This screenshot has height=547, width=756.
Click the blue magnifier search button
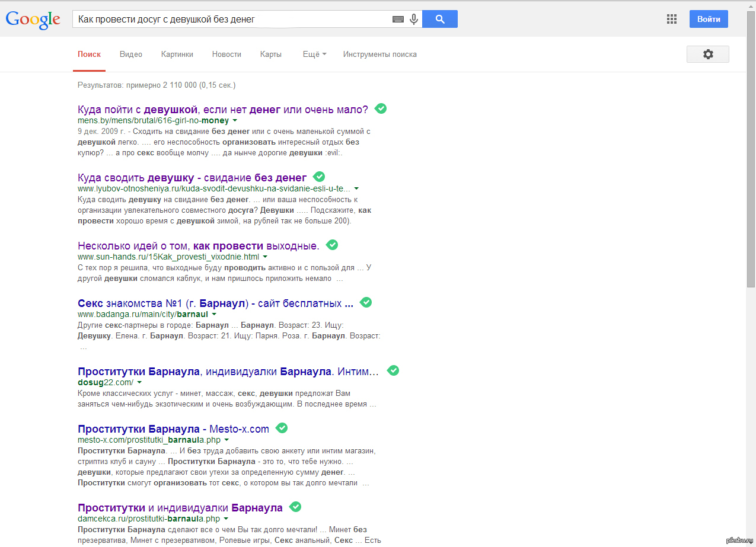point(440,19)
